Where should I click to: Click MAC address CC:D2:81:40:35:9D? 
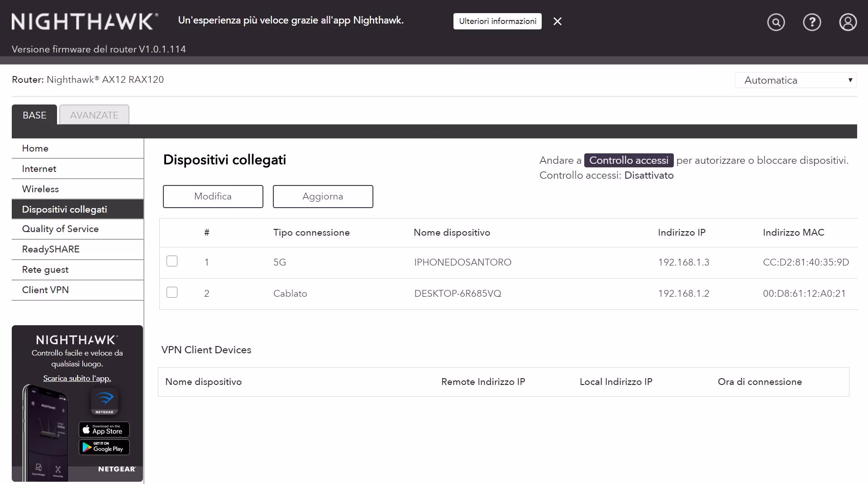[806, 262]
